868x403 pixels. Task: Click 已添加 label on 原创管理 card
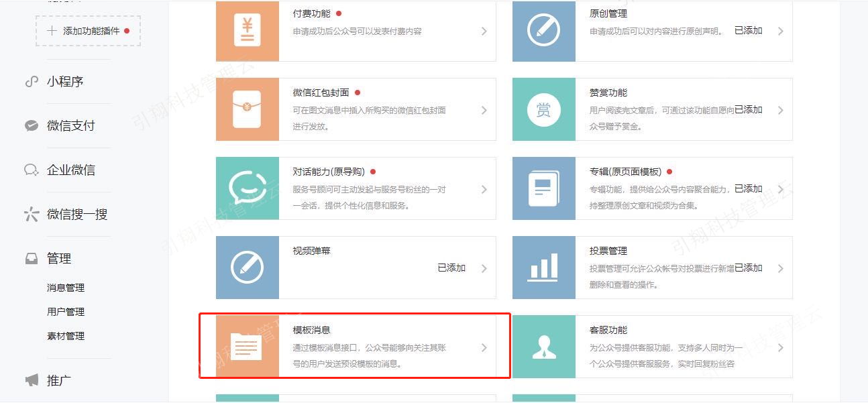click(x=749, y=31)
